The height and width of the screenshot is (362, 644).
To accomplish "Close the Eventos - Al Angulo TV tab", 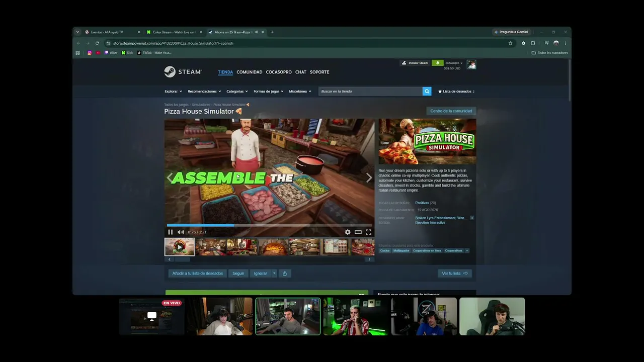I will point(139,32).
